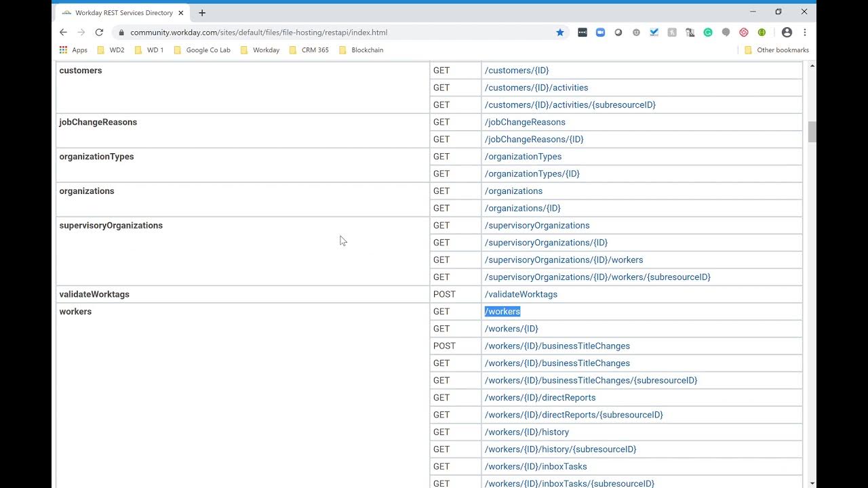Image resolution: width=868 pixels, height=488 pixels.
Task: Click the workers resource name
Action: tap(75, 312)
